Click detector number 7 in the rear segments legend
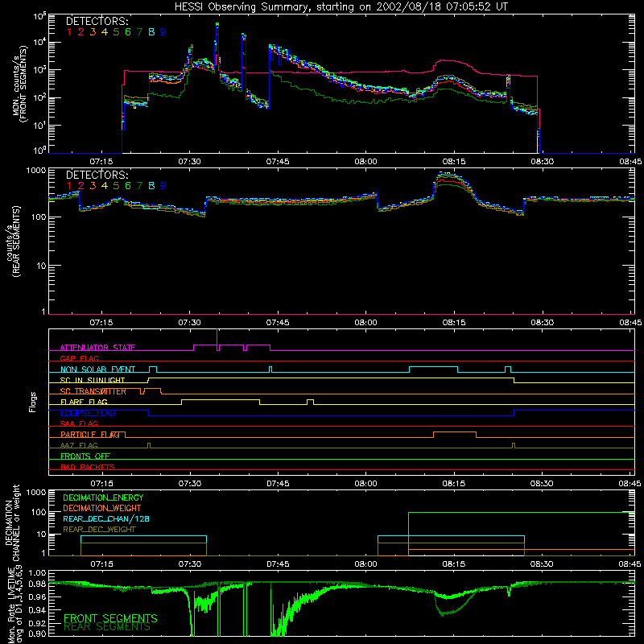The height and width of the screenshot is (644, 644). pyautogui.click(x=139, y=186)
